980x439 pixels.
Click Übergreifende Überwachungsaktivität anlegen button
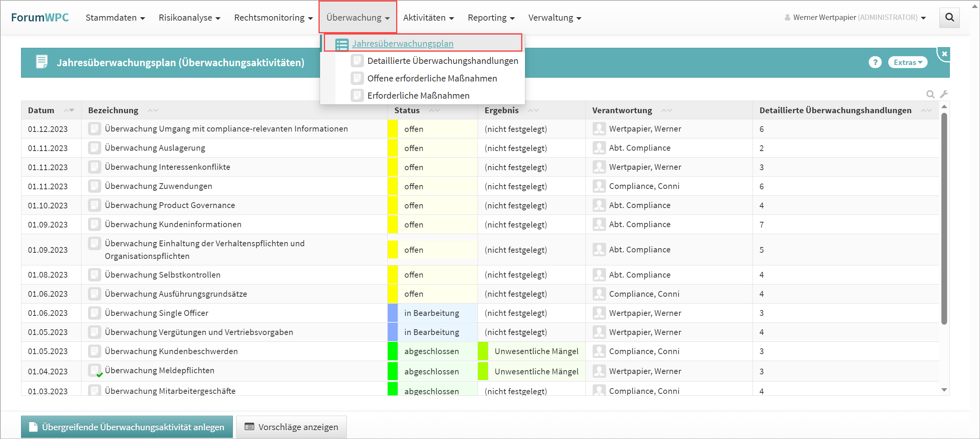[127, 427]
